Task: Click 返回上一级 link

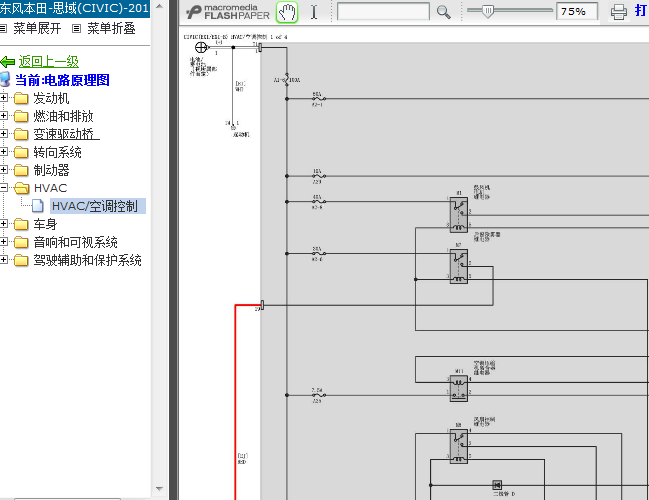Action: click(x=48, y=62)
